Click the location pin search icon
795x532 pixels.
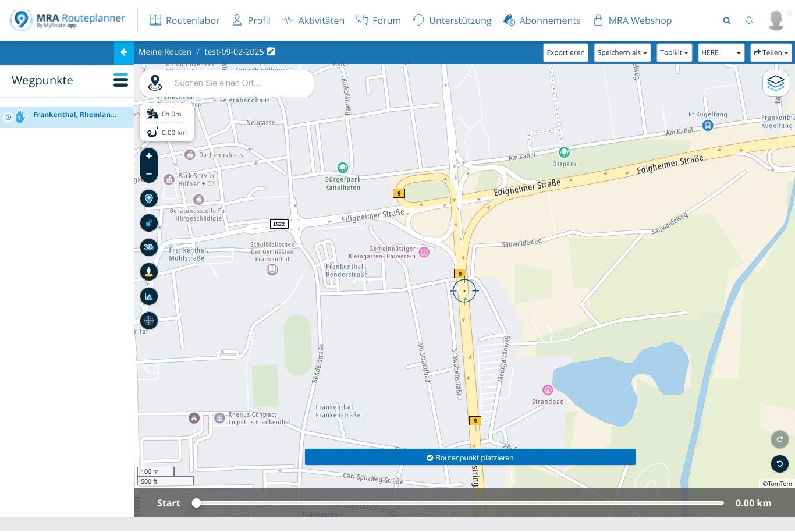[155, 83]
